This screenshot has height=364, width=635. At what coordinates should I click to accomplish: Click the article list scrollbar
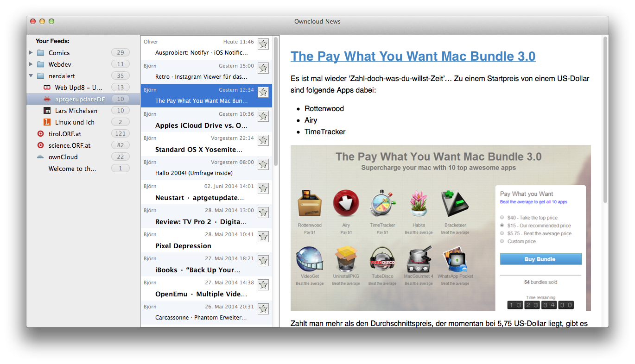276,101
